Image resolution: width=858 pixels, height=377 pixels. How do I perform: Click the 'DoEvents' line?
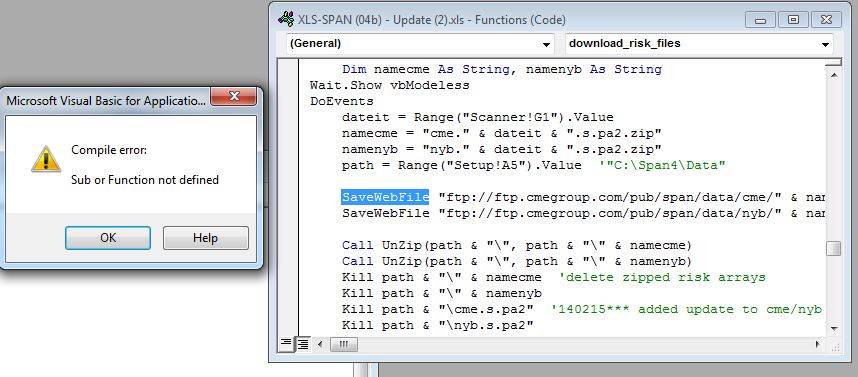tap(341, 101)
